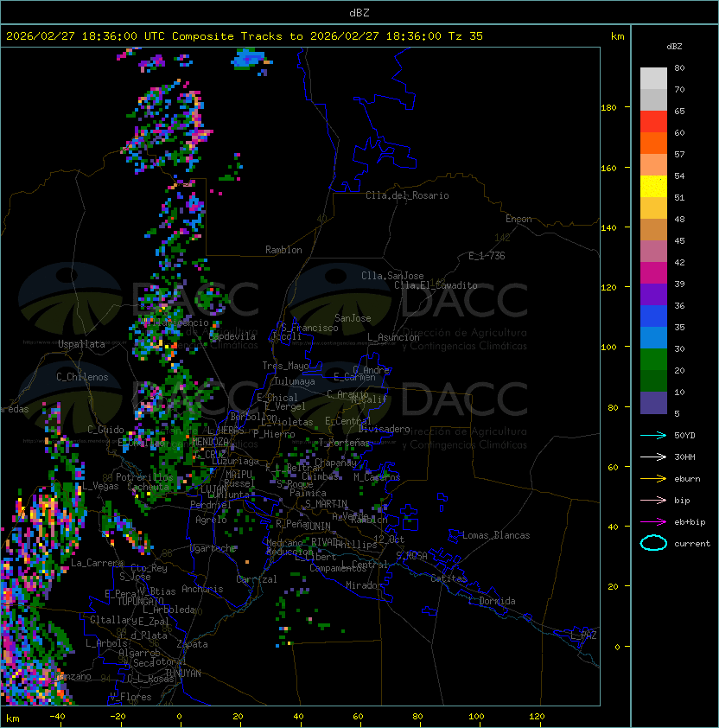Viewport: 719px width, 728px height.
Task: Click the 'Agrelo' map label
Action: tap(211, 520)
